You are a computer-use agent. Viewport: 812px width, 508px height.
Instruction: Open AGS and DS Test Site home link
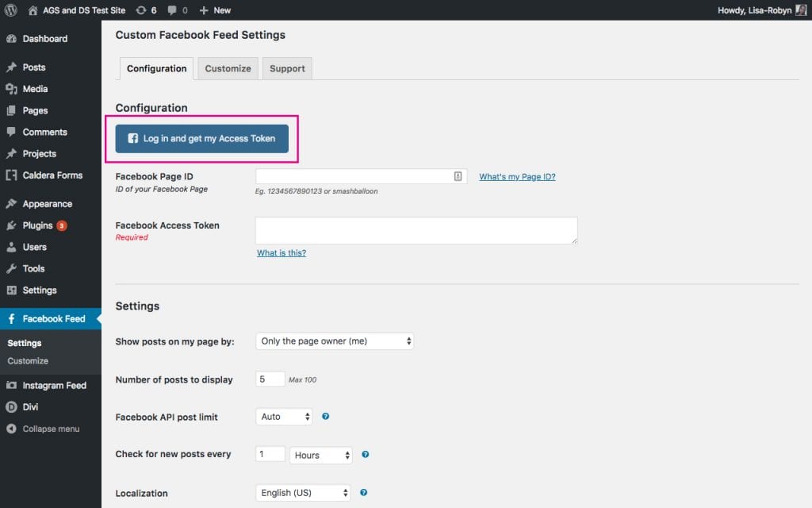pyautogui.click(x=77, y=10)
